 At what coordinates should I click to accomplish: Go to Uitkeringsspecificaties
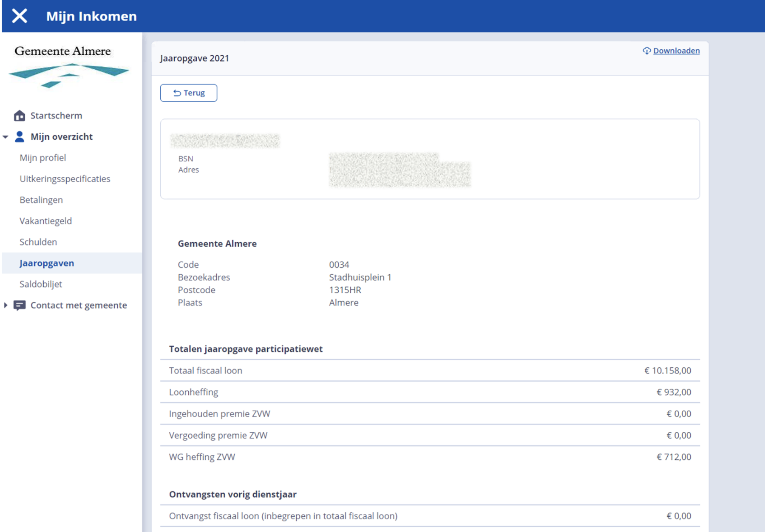point(65,179)
